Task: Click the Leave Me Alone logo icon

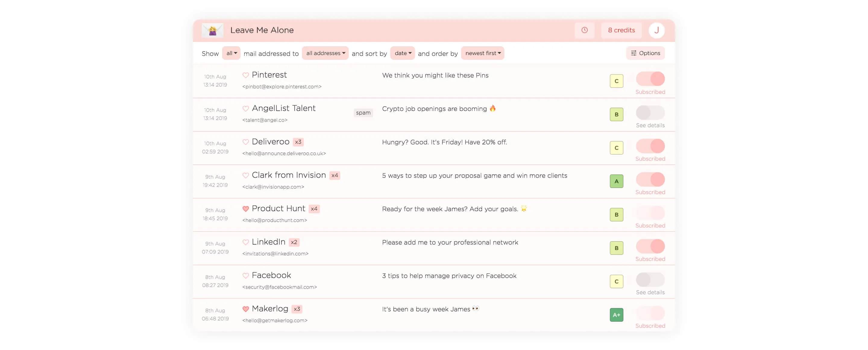Action: coord(212,30)
